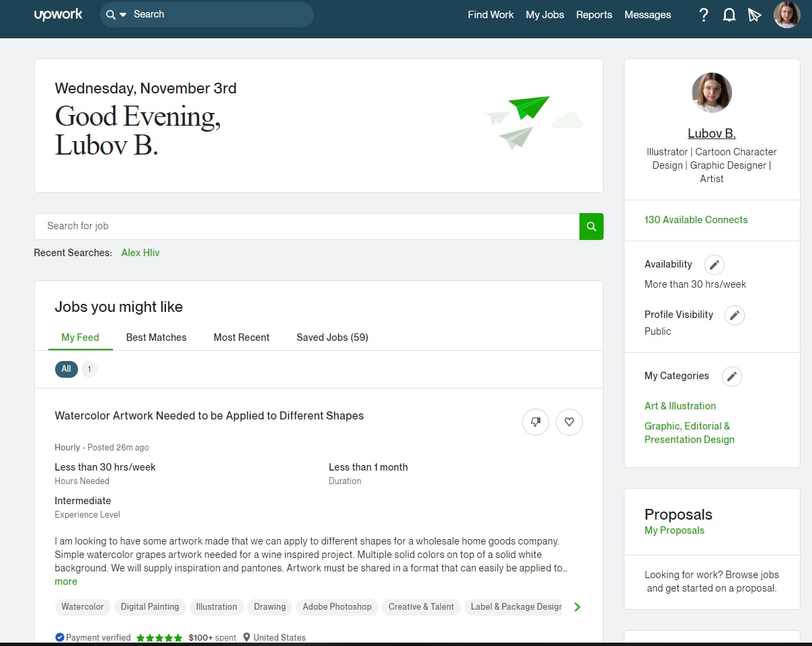Click the Upwork logo
Screen dimensions: 812x646
tap(58, 14)
